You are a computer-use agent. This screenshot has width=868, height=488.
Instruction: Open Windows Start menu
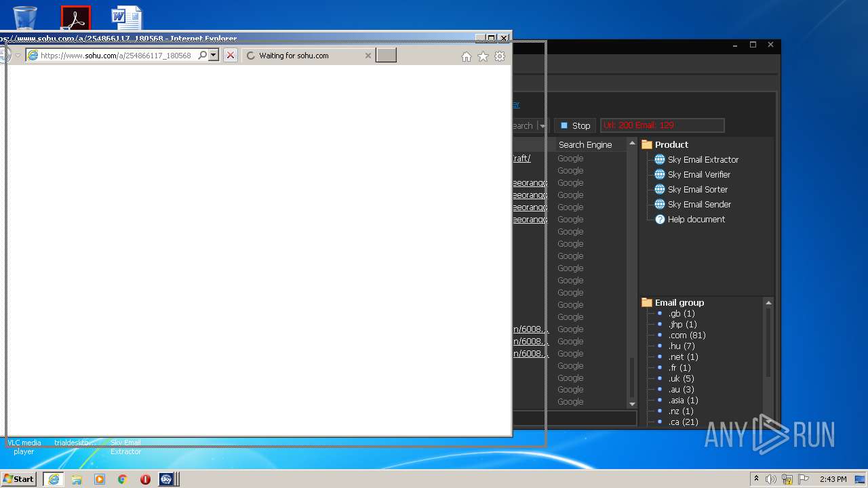[19, 479]
